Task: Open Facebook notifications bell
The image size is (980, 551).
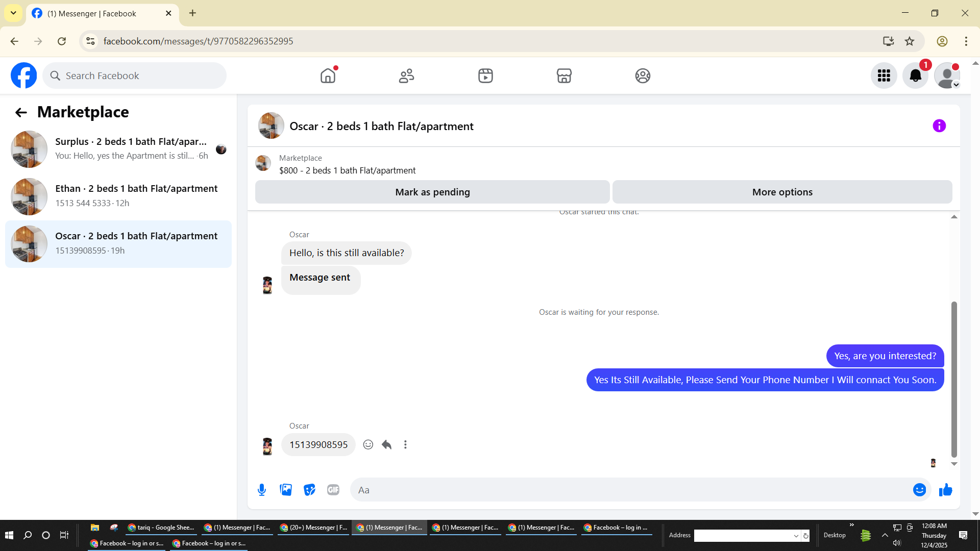Action: (x=915, y=76)
